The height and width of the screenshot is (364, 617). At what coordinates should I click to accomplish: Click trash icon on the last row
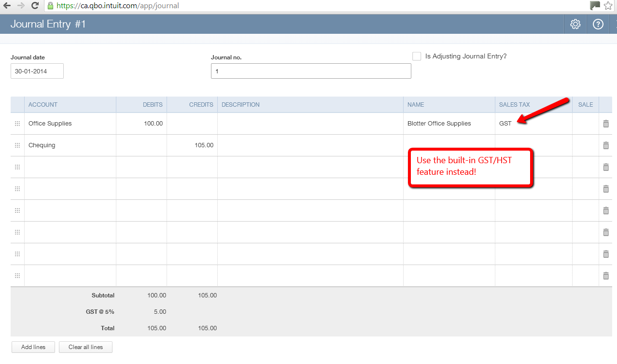pyautogui.click(x=606, y=276)
